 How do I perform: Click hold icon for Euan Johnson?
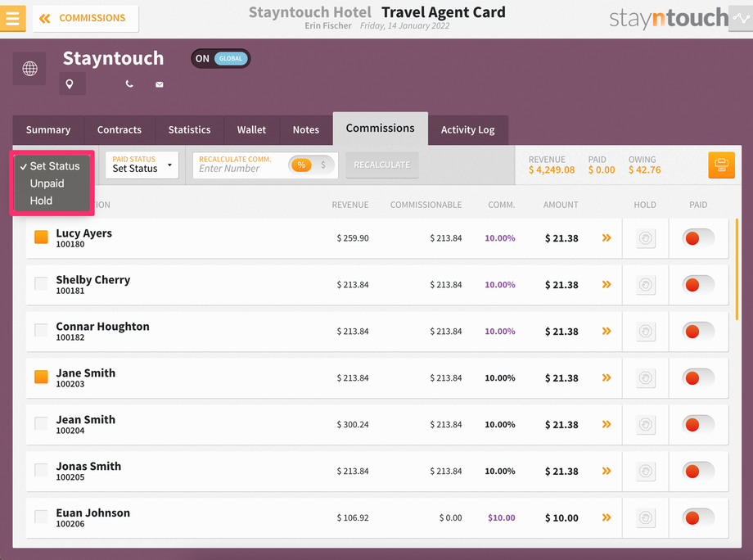click(x=646, y=517)
